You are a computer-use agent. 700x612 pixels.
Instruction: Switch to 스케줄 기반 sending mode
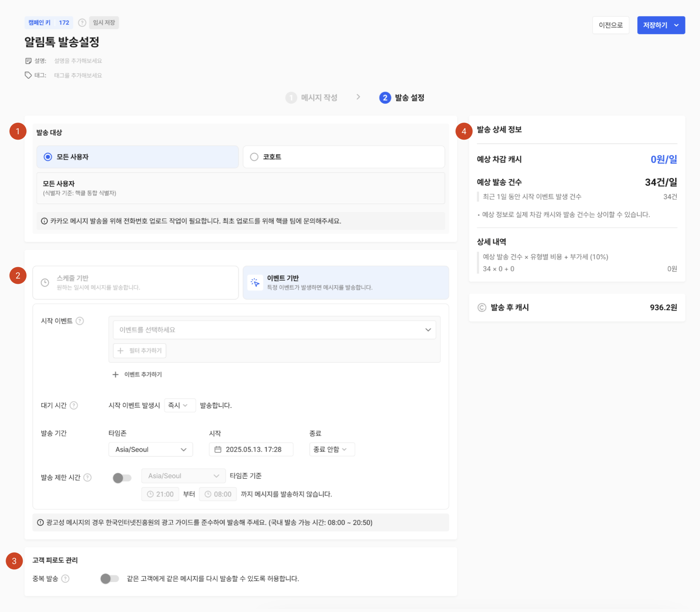(x=135, y=282)
